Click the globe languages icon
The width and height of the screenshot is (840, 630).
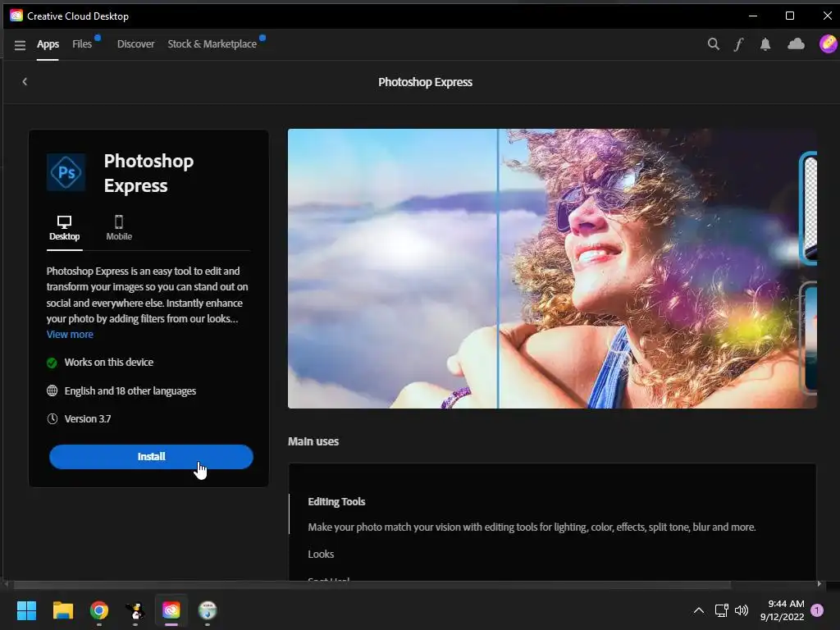tap(52, 390)
